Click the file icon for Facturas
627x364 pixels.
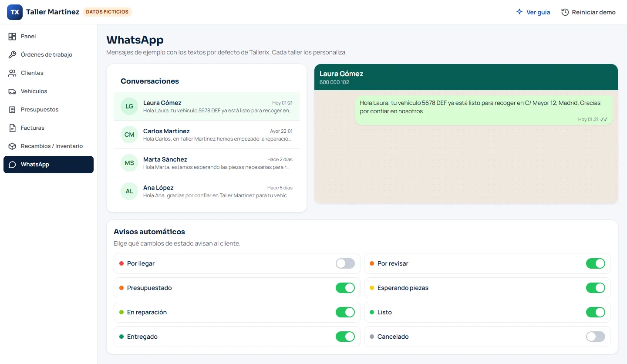click(12, 128)
